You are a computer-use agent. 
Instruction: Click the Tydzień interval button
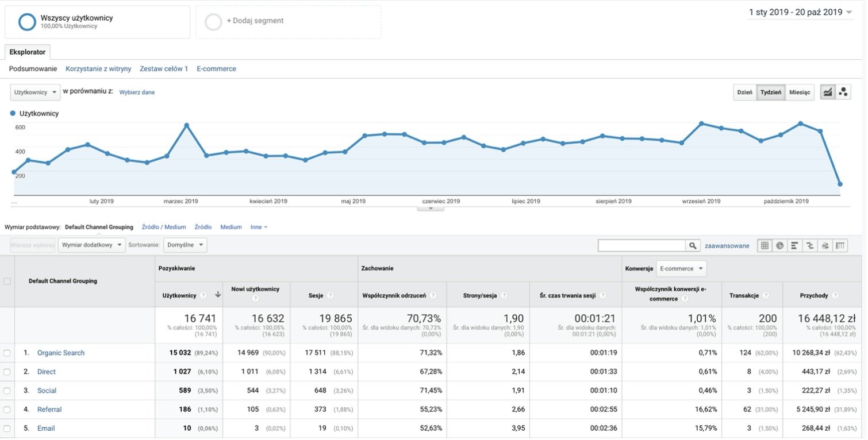771,92
